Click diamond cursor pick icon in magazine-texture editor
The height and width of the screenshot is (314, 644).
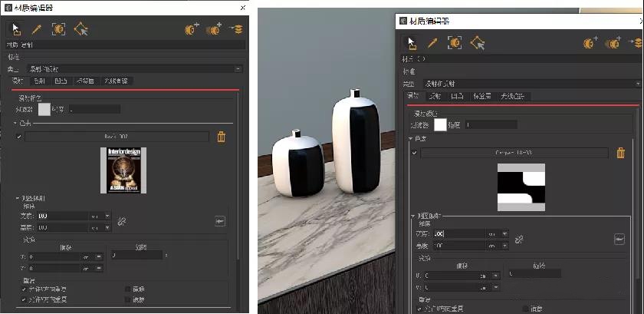tap(81, 29)
